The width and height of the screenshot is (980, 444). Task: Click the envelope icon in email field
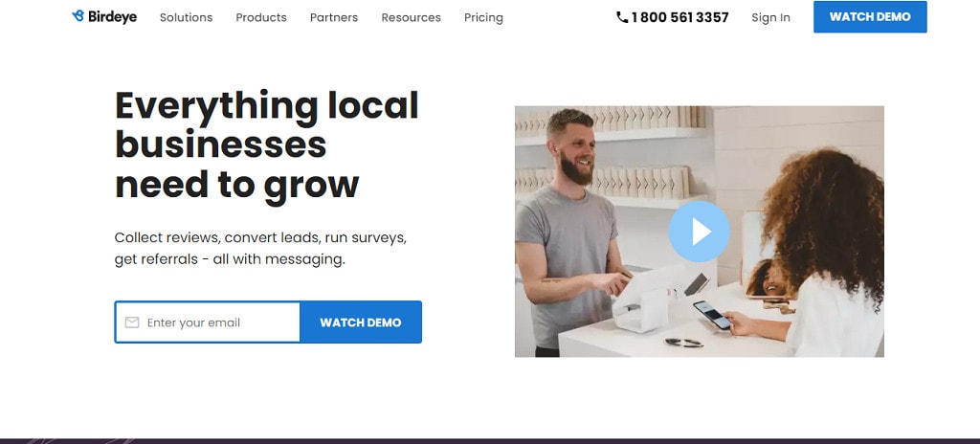coord(132,322)
